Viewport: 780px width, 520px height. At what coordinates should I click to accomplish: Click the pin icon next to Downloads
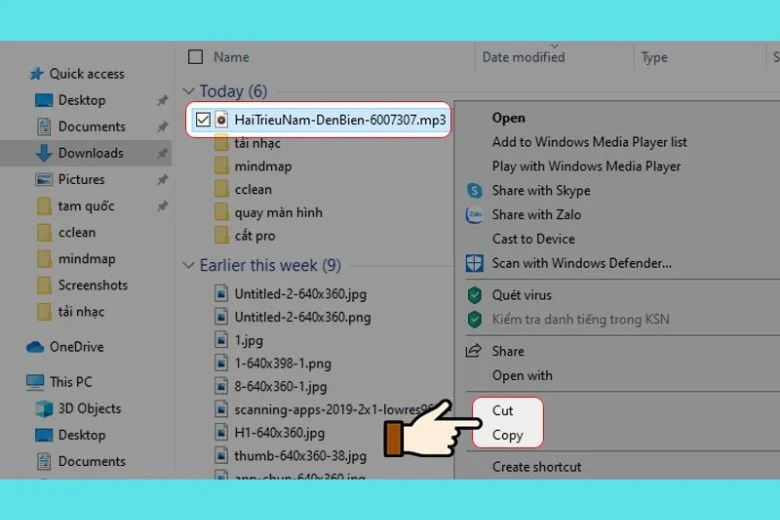tap(162, 153)
